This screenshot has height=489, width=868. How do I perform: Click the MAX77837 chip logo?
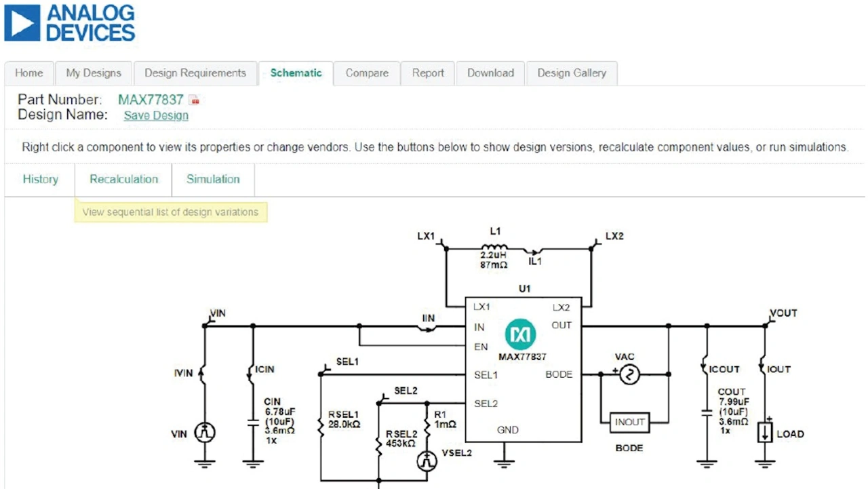521,334
